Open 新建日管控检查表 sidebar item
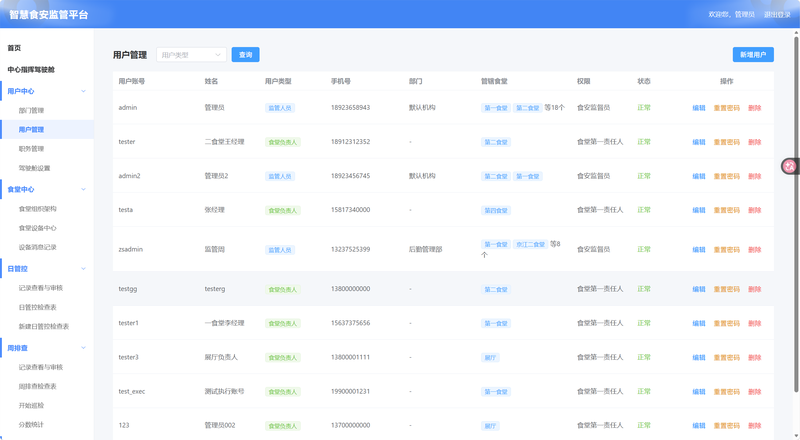The height and width of the screenshot is (440, 800). point(44,326)
